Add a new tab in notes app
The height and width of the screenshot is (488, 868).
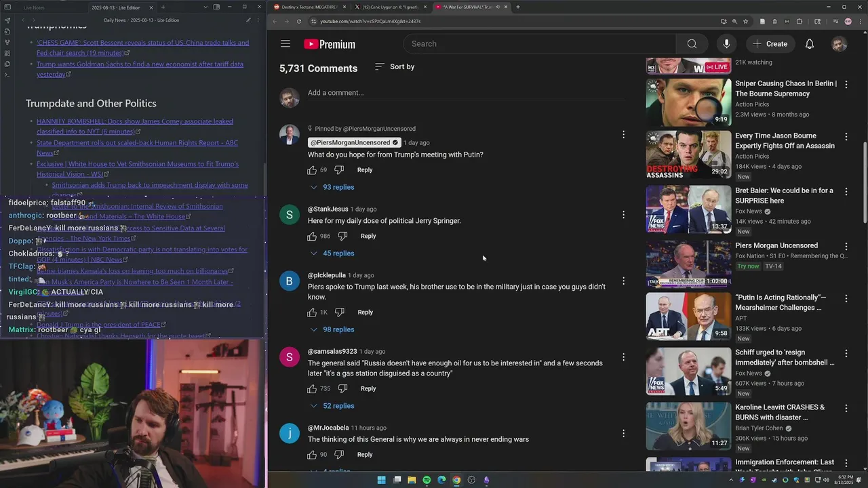[x=163, y=7]
